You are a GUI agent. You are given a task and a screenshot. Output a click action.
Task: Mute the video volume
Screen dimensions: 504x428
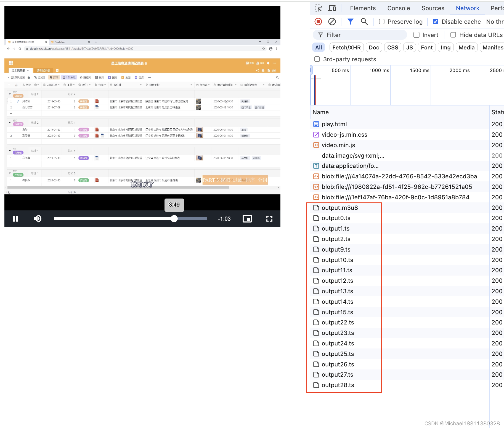pos(38,219)
